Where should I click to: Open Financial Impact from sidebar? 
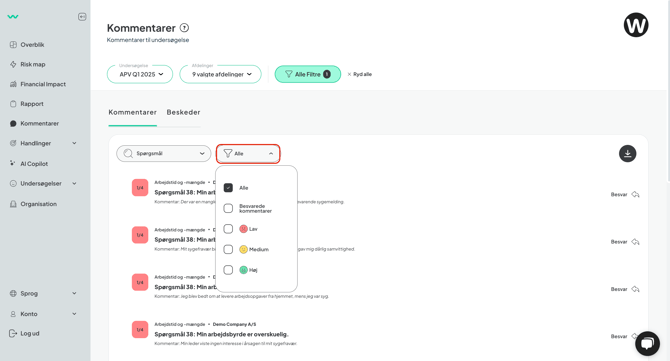click(x=38, y=84)
